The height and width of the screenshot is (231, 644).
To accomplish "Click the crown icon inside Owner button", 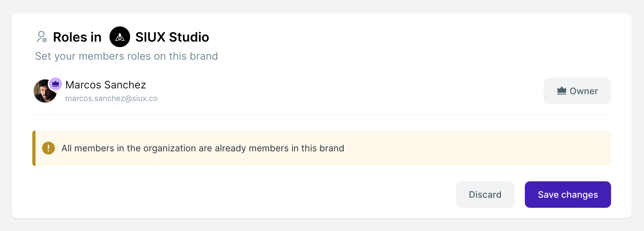I will point(562,91).
